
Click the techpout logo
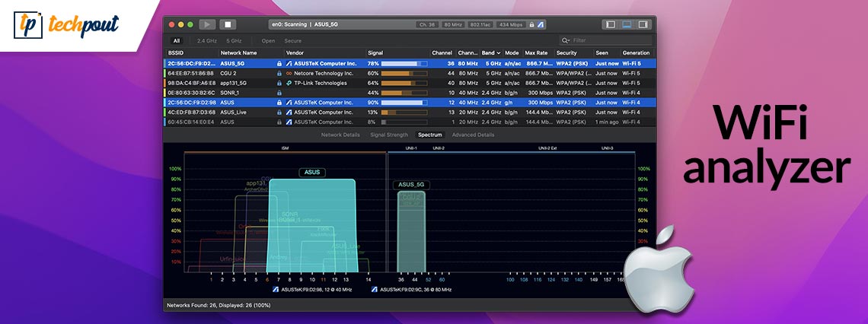point(66,25)
